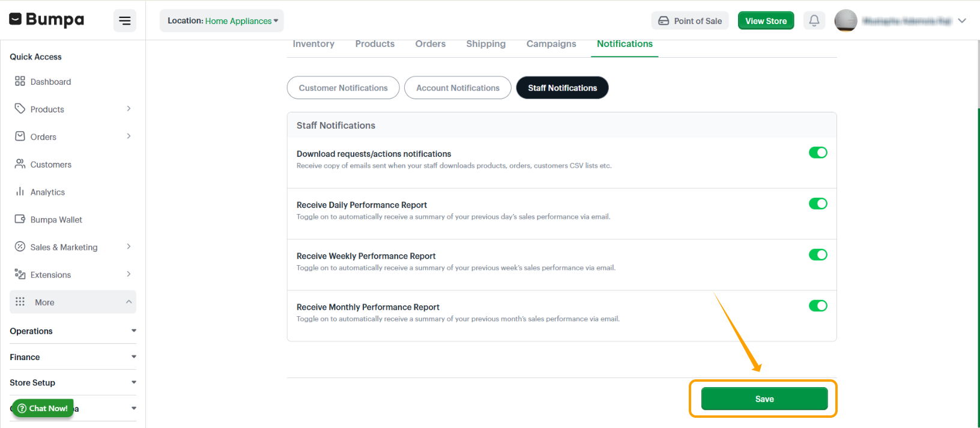Viewport: 980px width, 428px height.
Task: Toggle Receive Monthly Performance Report switch
Action: pos(818,306)
